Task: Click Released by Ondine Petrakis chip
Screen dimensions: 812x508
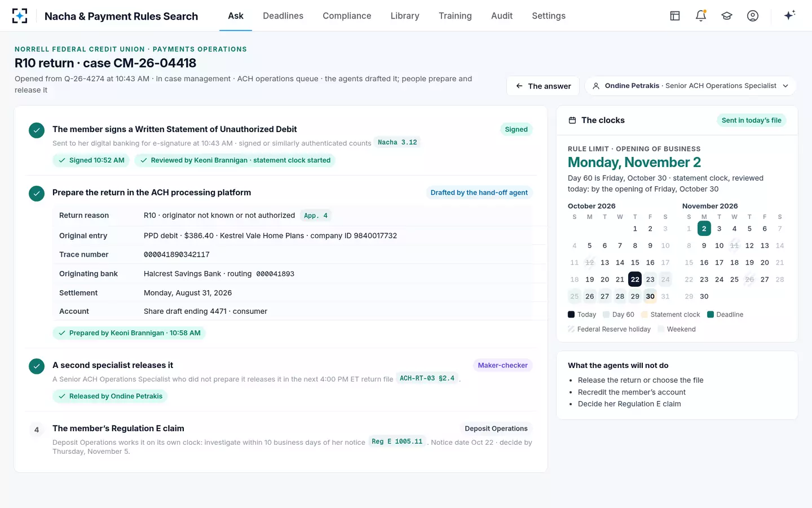Action: (x=110, y=396)
